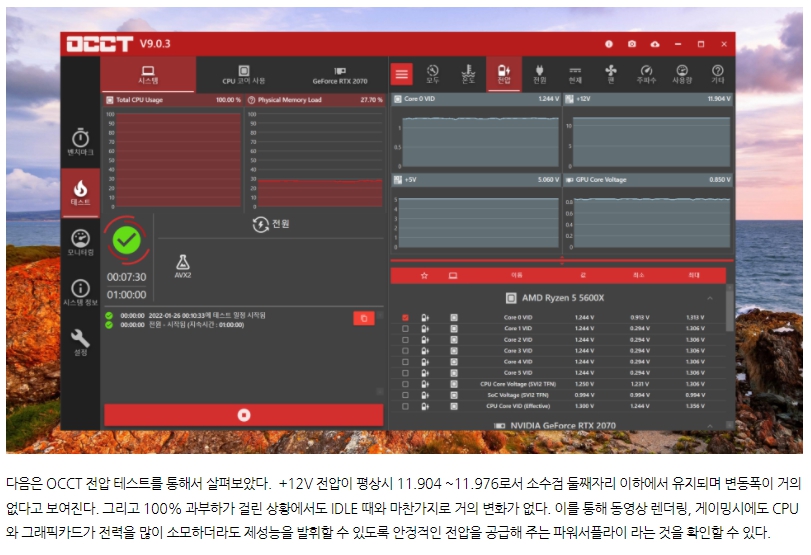This screenshot has width=811, height=555.
Task: Switch to the 시스템 system tab
Action: tap(148, 74)
